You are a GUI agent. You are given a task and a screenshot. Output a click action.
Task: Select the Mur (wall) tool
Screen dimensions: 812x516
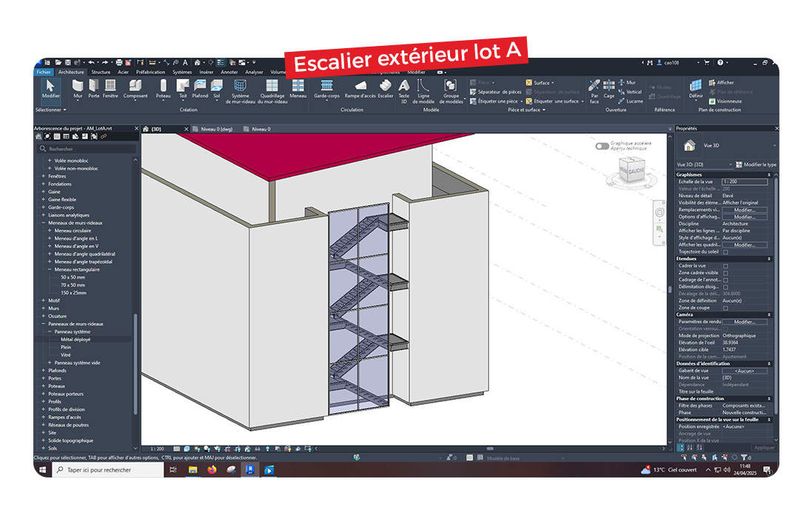(78, 89)
